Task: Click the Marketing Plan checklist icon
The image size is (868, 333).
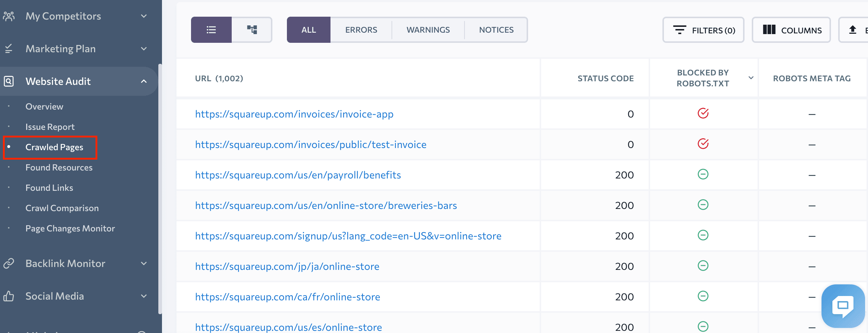Action: [x=9, y=49]
